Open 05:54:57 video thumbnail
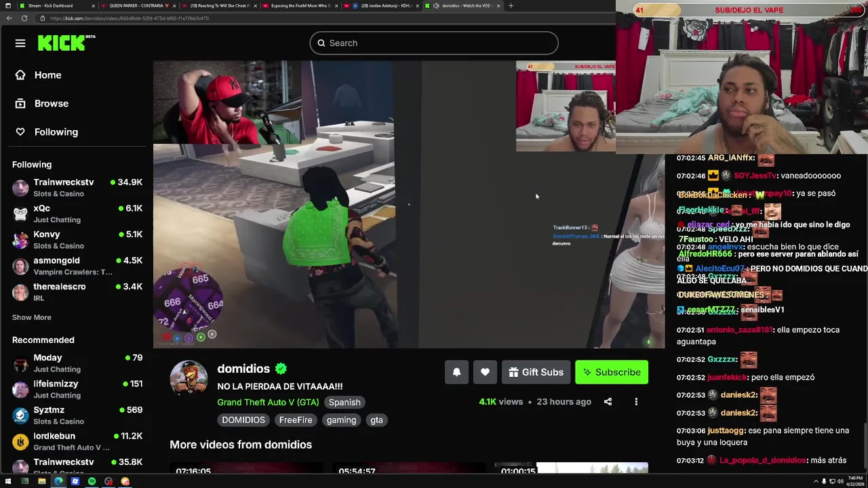Screen dimensions: 868x488 [409, 469]
